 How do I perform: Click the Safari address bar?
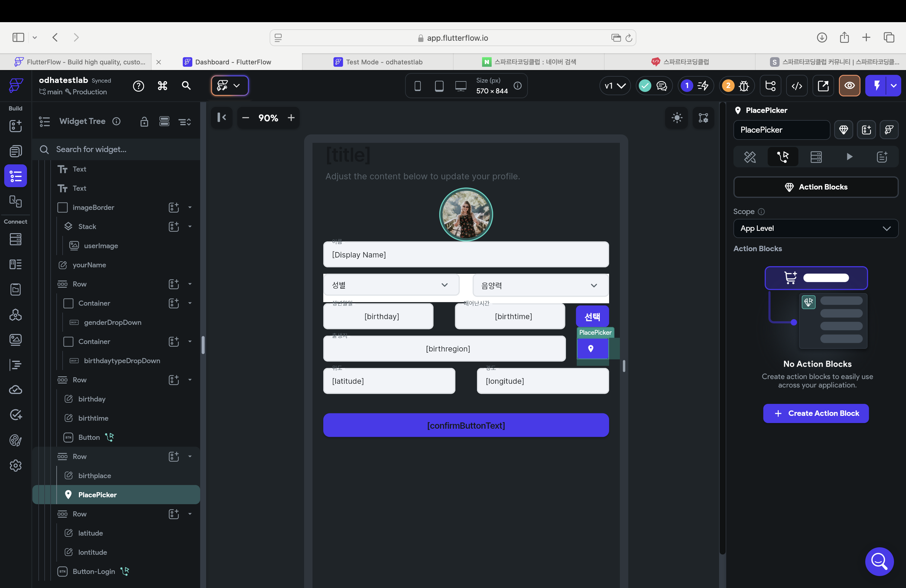pyautogui.click(x=453, y=38)
